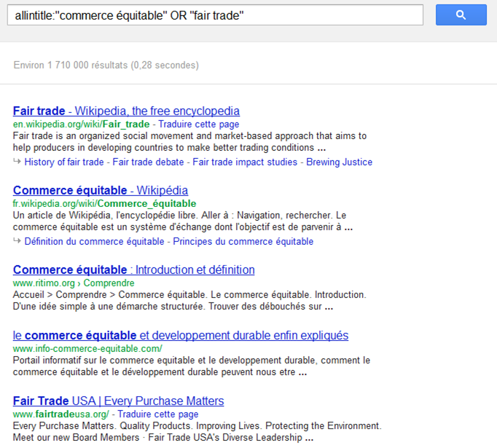Click Traduire cette page for fairtradeusa result
This screenshot has width=497, height=448.
[x=158, y=414]
